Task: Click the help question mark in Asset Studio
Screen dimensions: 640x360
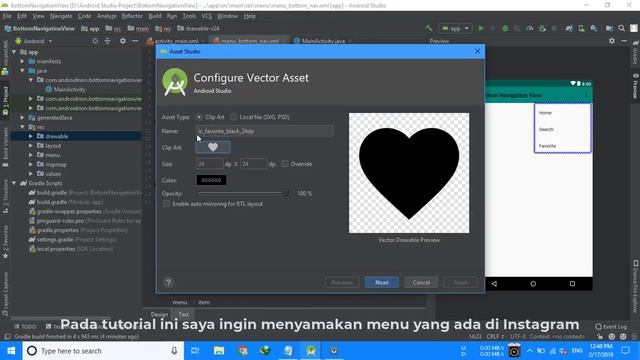Action: [168, 282]
